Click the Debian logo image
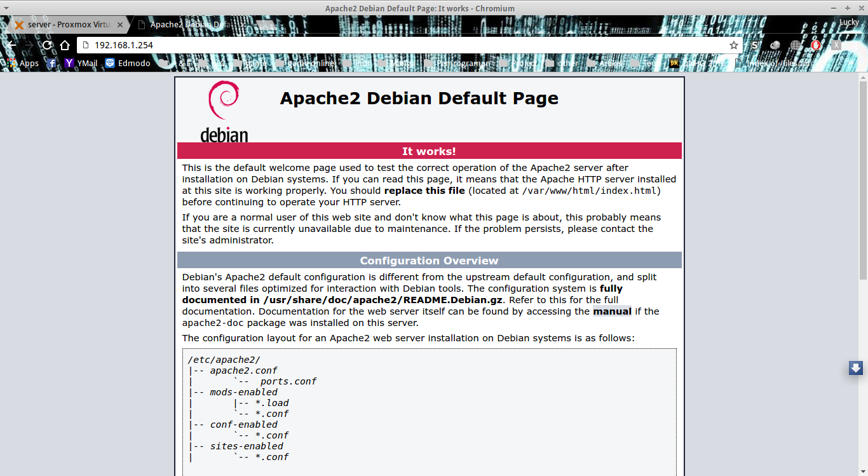The image size is (868, 476). click(x=224, y=111)
